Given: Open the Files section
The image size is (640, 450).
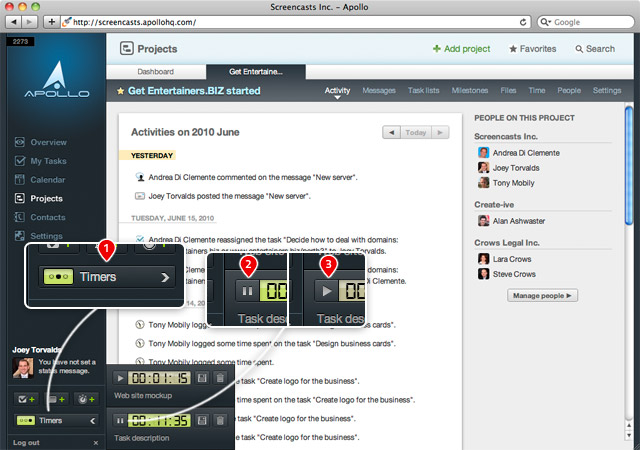Looking at the screenshot, I should [x=508, y=91].
